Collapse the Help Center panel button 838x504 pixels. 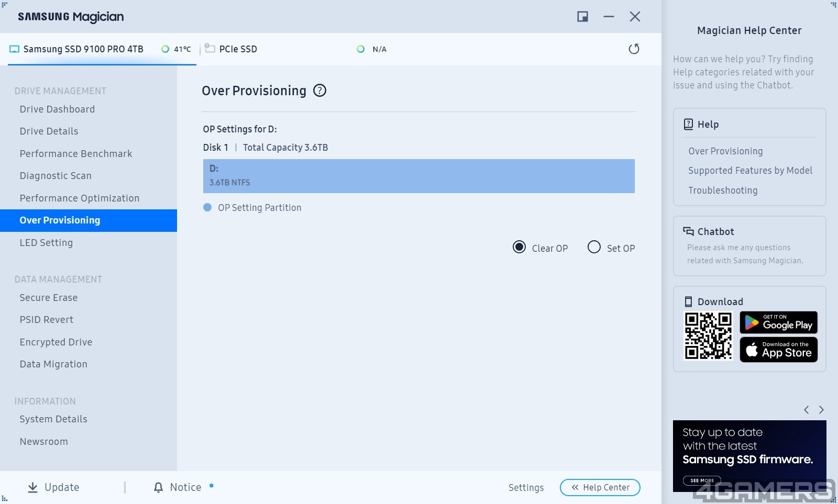pyautogui.click(x=600, y=487)
